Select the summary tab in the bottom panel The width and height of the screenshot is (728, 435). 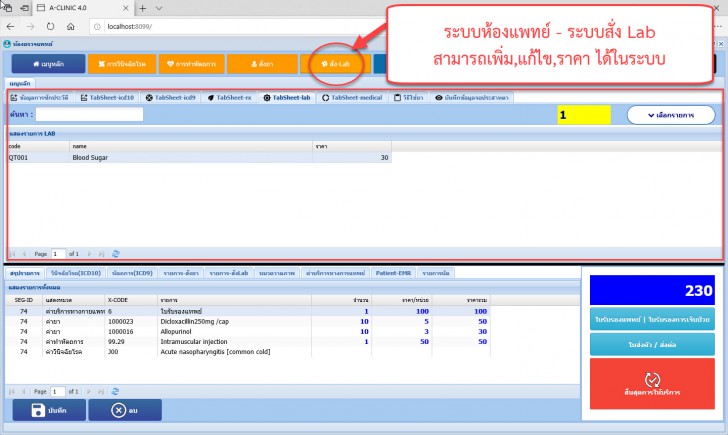tap(25, 273)
